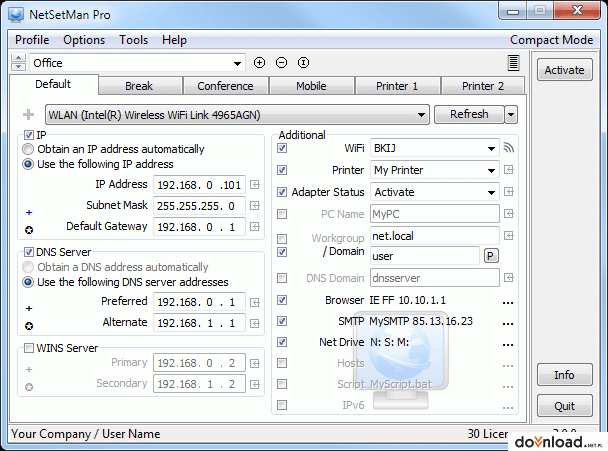Get current Workgroup with arrow icon
Screen dimensions: 608x451
point(509,236)
